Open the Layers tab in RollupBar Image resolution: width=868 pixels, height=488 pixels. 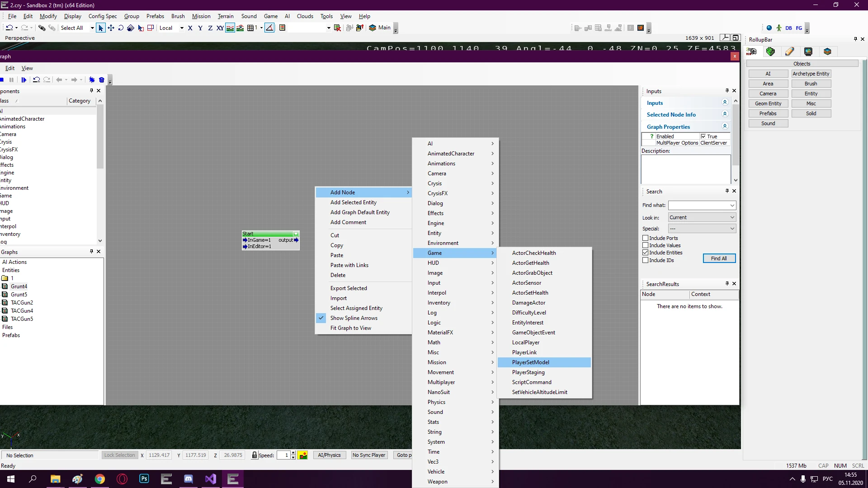coord(827,52)
